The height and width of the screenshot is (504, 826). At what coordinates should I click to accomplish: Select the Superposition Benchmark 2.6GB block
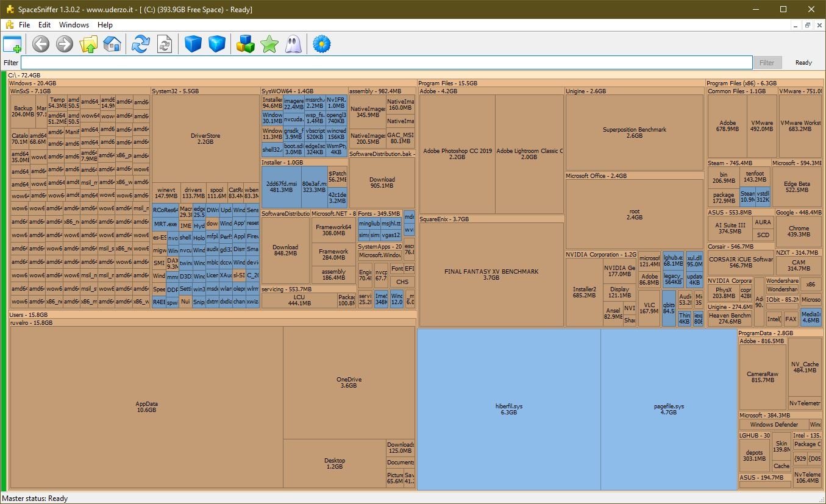635,133
